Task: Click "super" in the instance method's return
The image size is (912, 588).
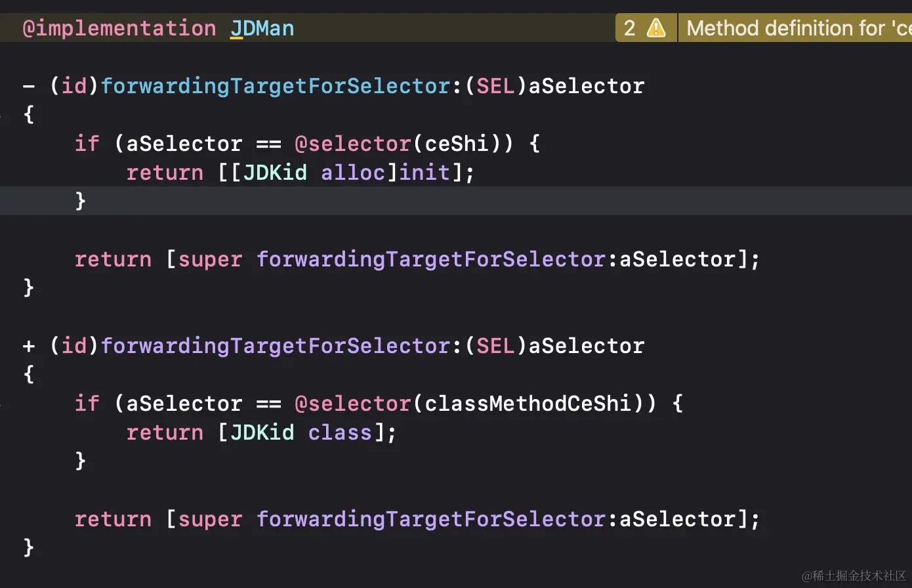Action: (x=210, y=259)
